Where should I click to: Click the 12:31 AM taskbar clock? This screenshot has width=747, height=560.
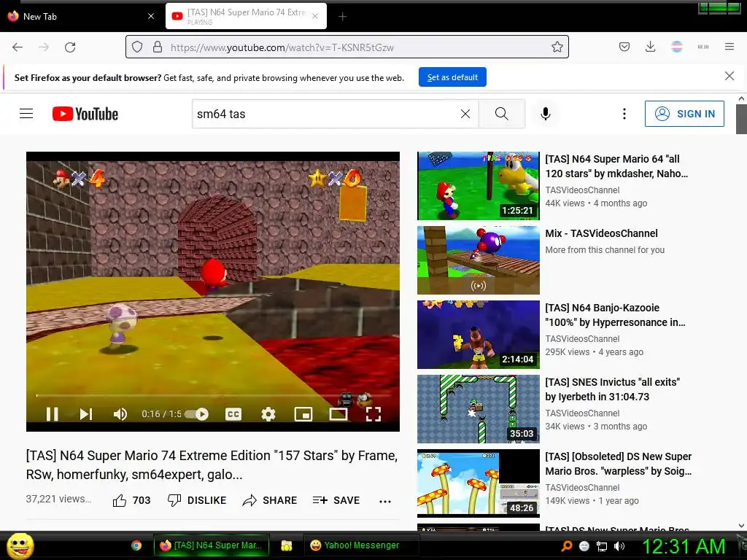(684, 546)
